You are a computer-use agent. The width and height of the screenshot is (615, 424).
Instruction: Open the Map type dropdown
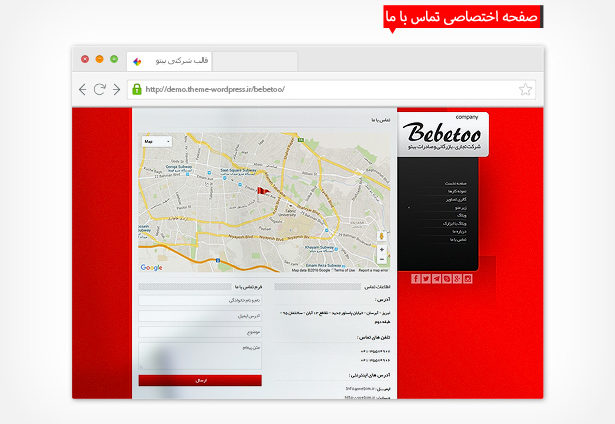pos(155,142)
